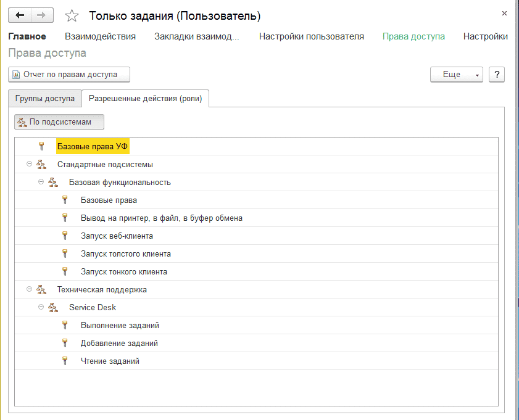This screenshot has height=420, width=519.
Task: Click the group icon next to "Техническая поддержка"
Action: [41, 289]
